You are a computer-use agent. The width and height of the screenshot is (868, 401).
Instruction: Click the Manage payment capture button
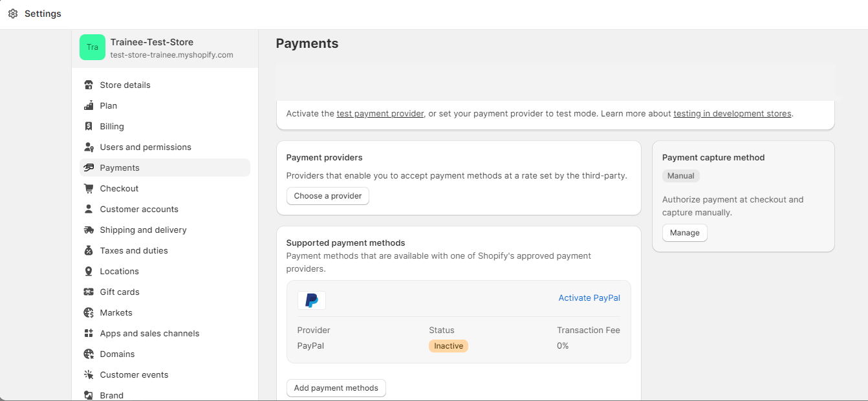pyautogui.click(x=684, y=232)
